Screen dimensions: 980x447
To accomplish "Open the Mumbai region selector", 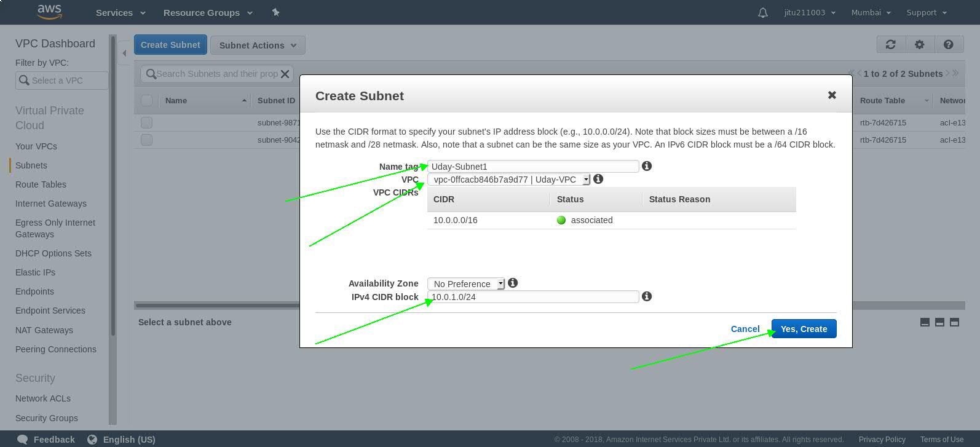I will tap(871, 12).
